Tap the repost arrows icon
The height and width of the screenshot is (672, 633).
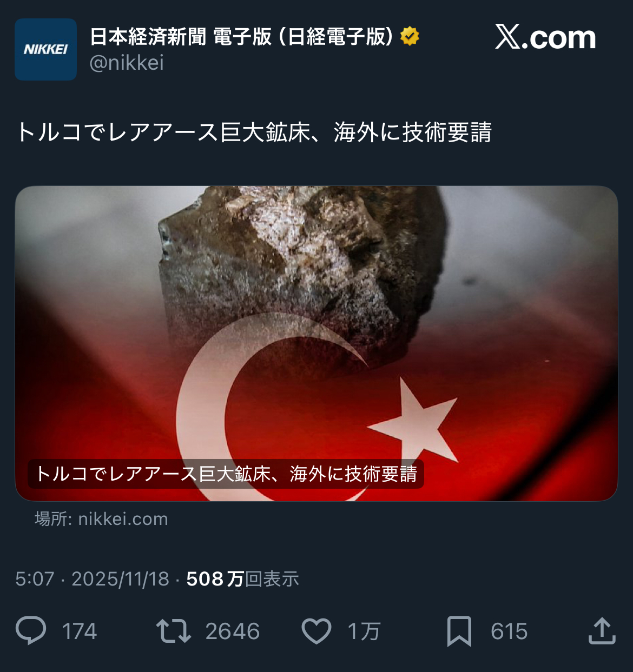pyautogui.click(x=174, y=631)
